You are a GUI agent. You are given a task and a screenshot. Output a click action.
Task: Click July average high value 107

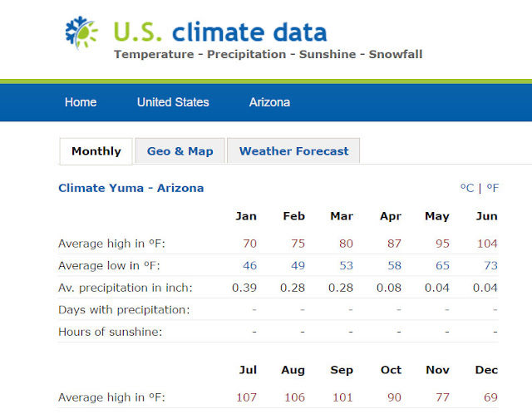tap(246, 397)
